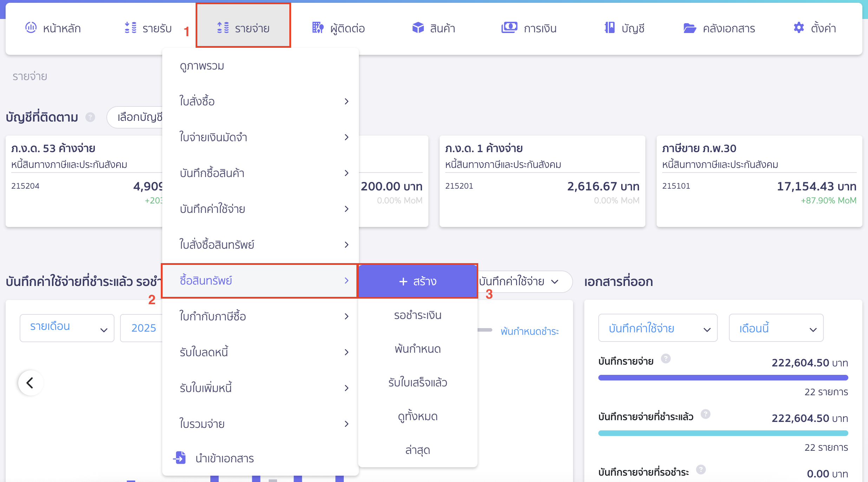This screenshot has height=482, width=868.
Task: Choose รับใบเสร็จแล้ว in the submenu
Action: [x=417, y=383]
